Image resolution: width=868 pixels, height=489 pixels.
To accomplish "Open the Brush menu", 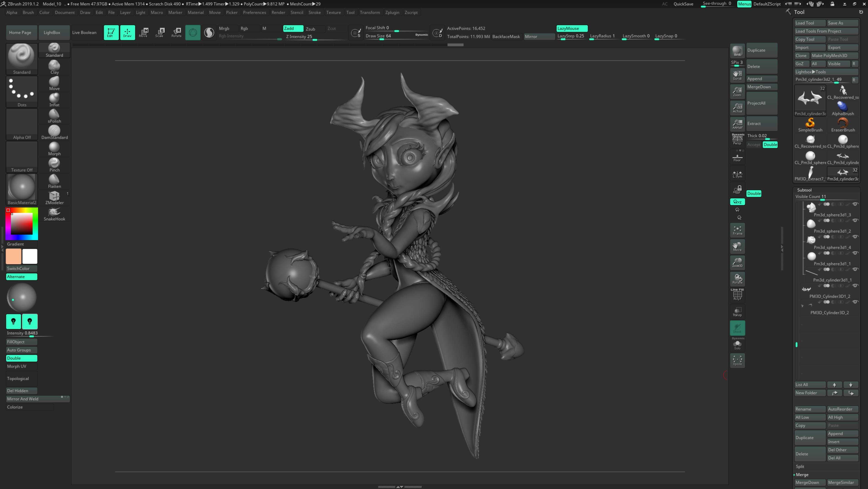I will (x=28, y=12).
